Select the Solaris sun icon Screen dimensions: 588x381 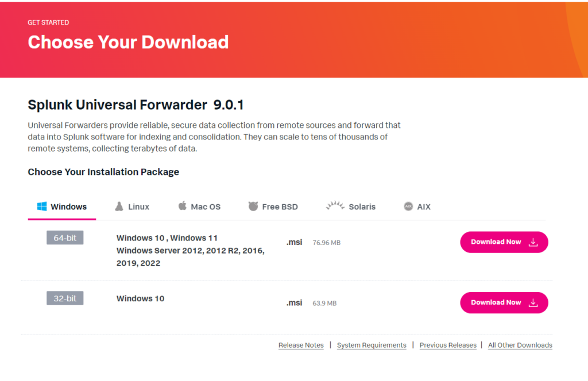click(335, 206)
